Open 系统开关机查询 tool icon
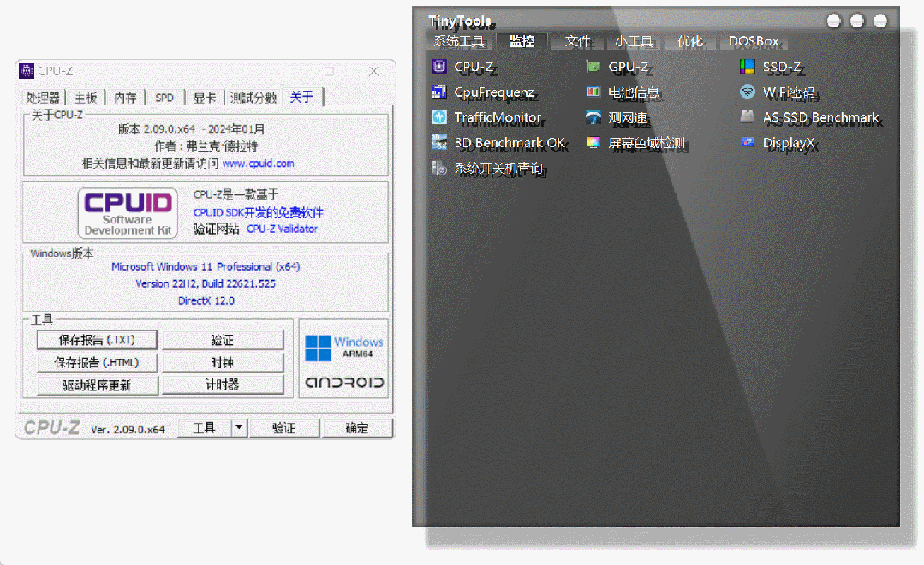Image resolution: width=924 pixels, height=565 pixels. pyautogui.click(x=439, y=168)
